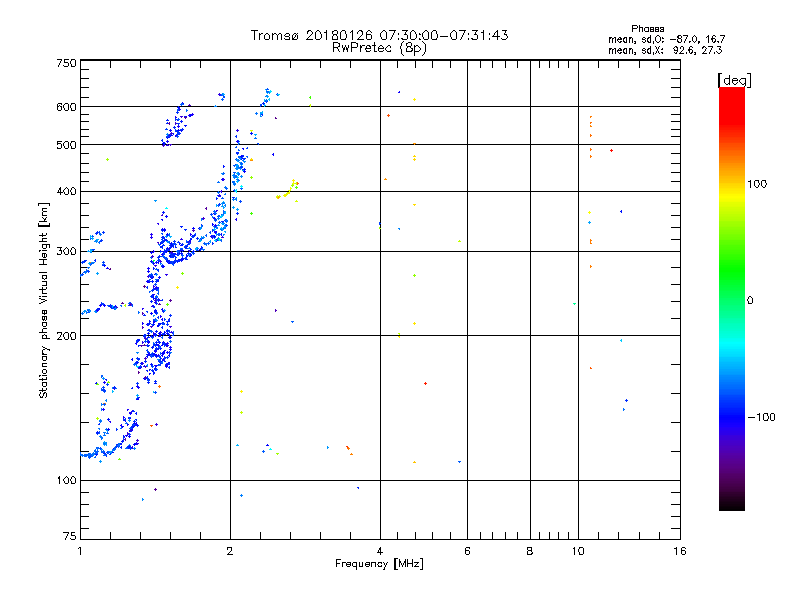Screen dimensions: 800x600
Task: Click the '16' x-axis tick label
Action: [x=680, y=551]
